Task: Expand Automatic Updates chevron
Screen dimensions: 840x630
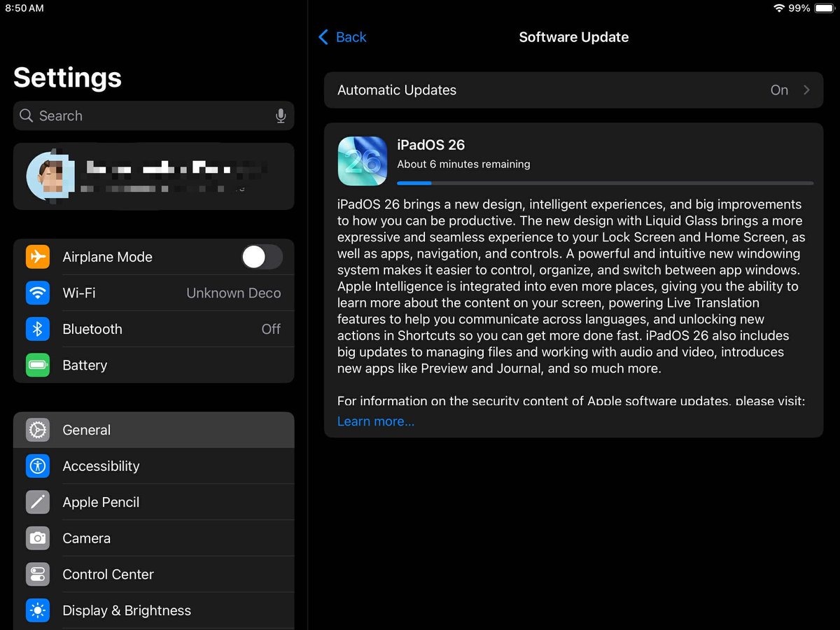Action: [806, 90]
